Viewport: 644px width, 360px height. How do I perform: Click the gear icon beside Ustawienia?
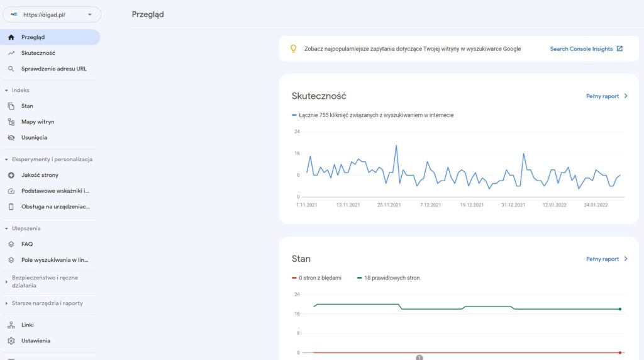pyautogui.click(x=11, y=340)
